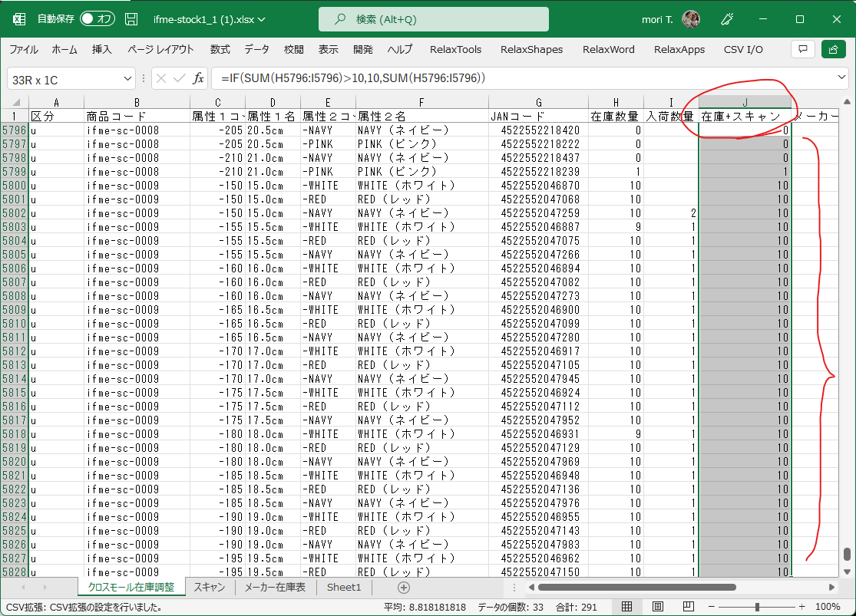
Task: Click the Insert Function fx icon
Action: click(x=198, y=78)
